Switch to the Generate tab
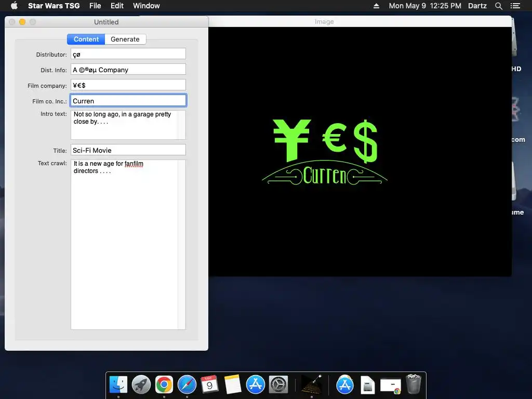 coord(125,39)
